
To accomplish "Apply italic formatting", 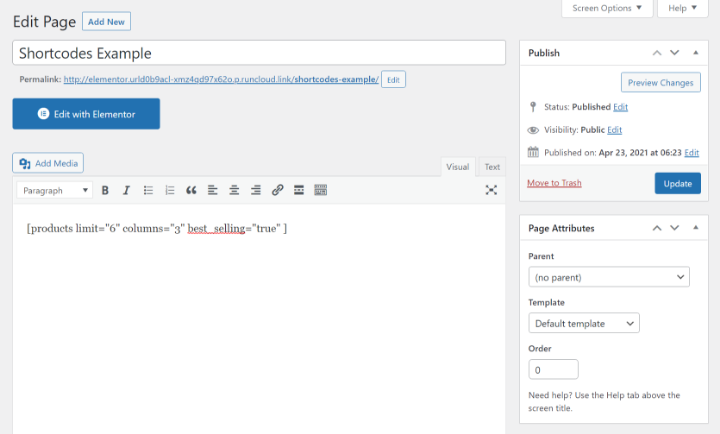I will (126, 190).
